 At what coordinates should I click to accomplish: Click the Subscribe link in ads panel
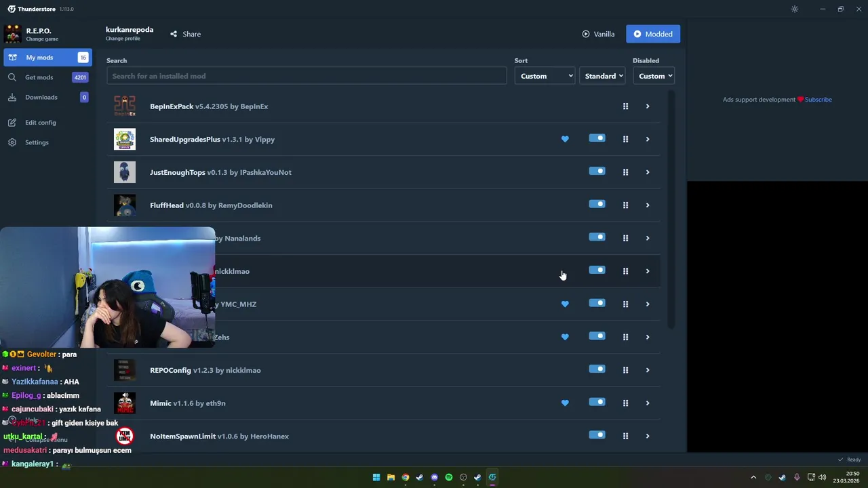818,100
